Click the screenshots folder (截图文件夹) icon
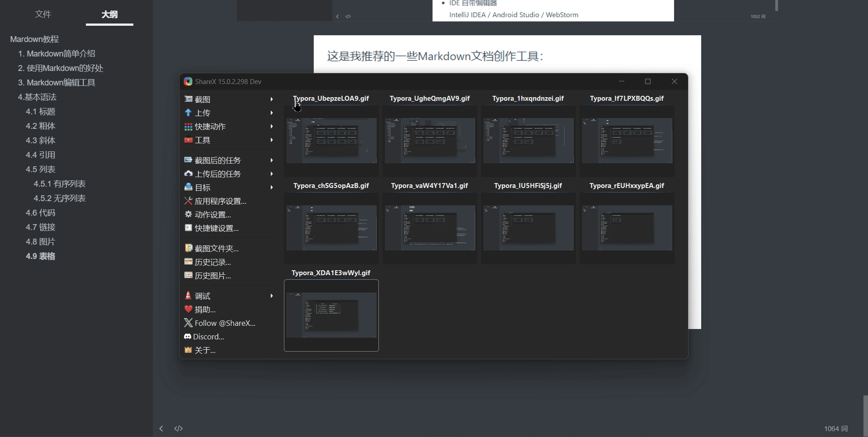 pyautogui.click(x=189, y=248)
